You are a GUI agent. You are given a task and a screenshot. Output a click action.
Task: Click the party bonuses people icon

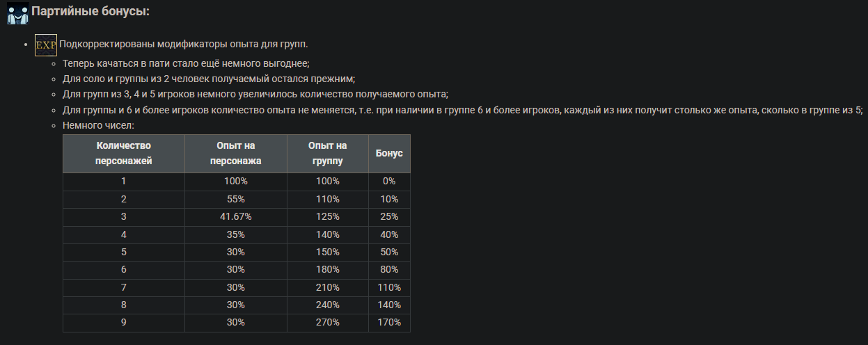pyautogui.click(x=17, y=13)
